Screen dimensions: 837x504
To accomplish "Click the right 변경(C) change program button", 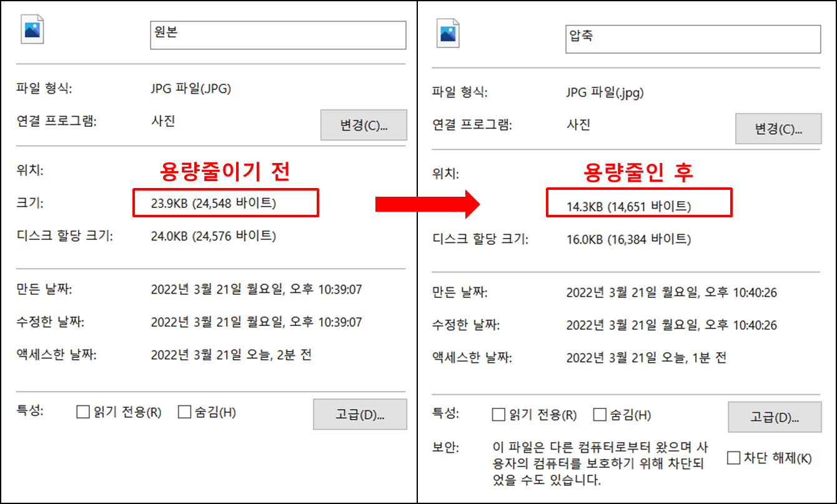I will coord(779,129).
